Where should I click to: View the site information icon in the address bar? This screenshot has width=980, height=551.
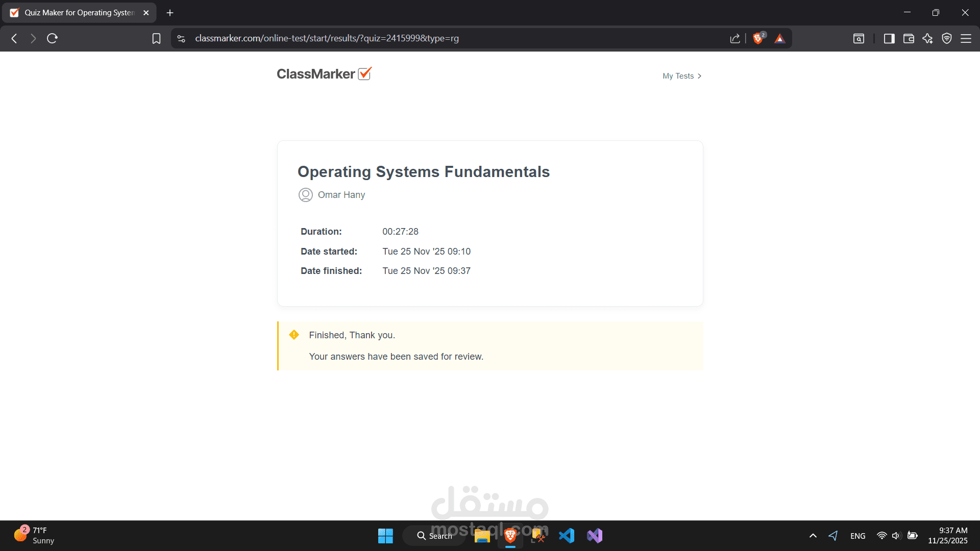click(x=181, y=38)
